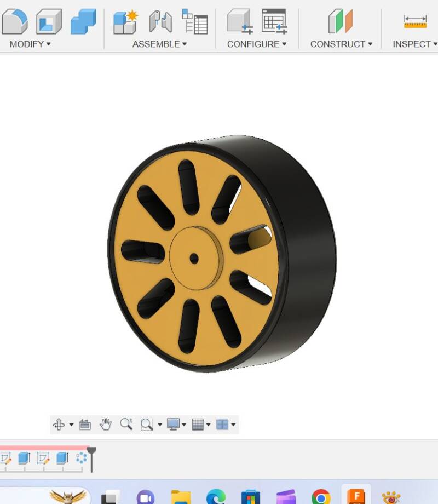Click the Look At icon
The width and height of the screenshot is (438, 504).
coord(85,424)
